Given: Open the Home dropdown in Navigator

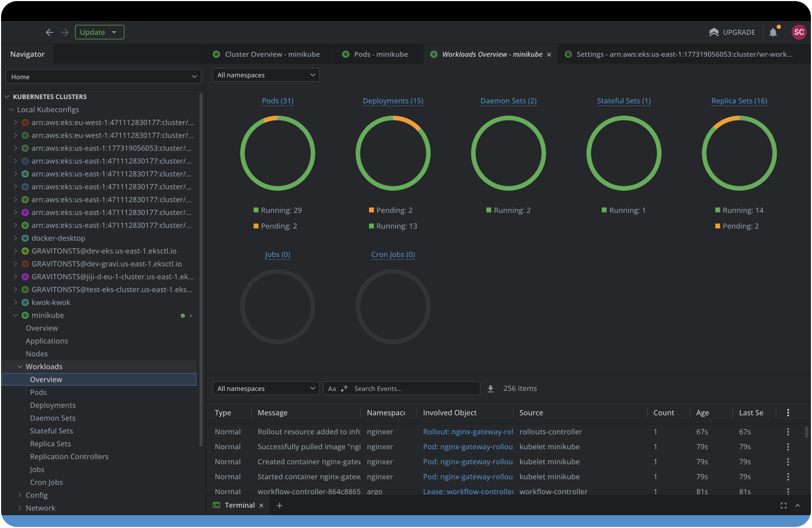Looking at the screenshot, I should tap(103, 77).
